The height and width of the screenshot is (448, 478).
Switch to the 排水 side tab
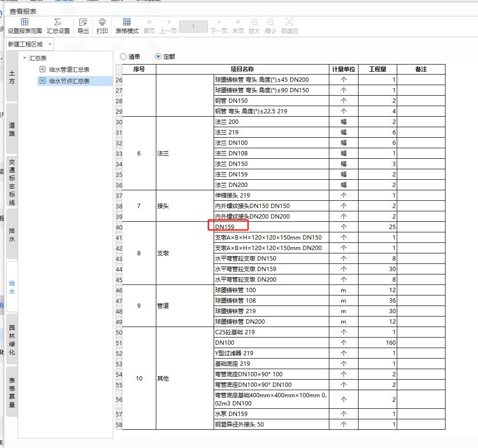point(12,235)
